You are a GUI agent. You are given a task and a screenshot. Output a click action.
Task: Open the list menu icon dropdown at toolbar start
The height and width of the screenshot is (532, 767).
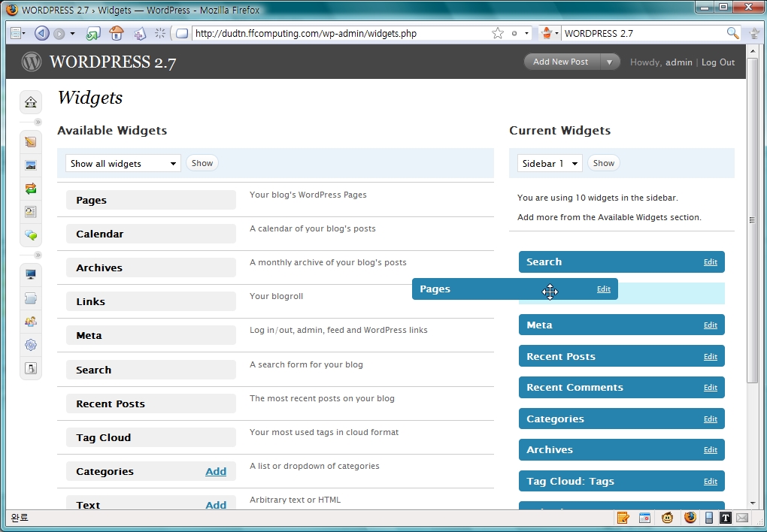[17, 33]
